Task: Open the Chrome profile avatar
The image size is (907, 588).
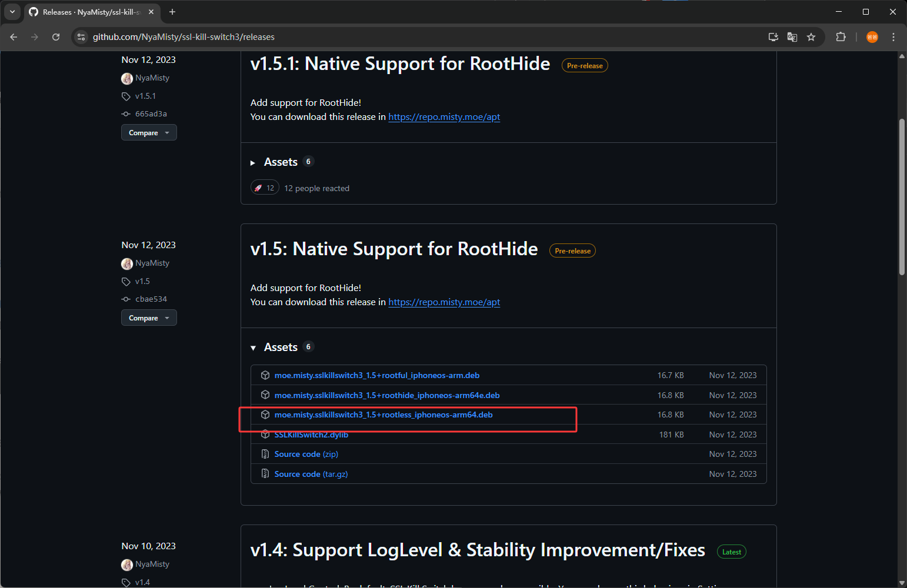Action: point(872,37)
